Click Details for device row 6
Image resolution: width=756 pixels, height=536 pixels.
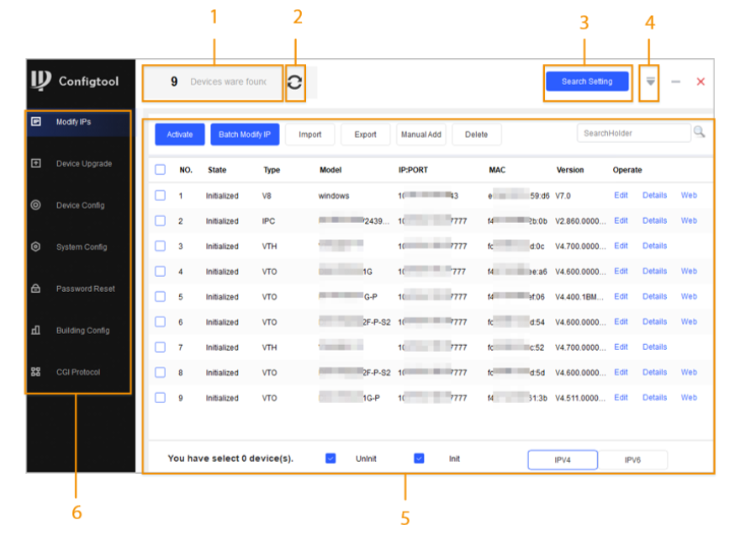click(655, 321)
